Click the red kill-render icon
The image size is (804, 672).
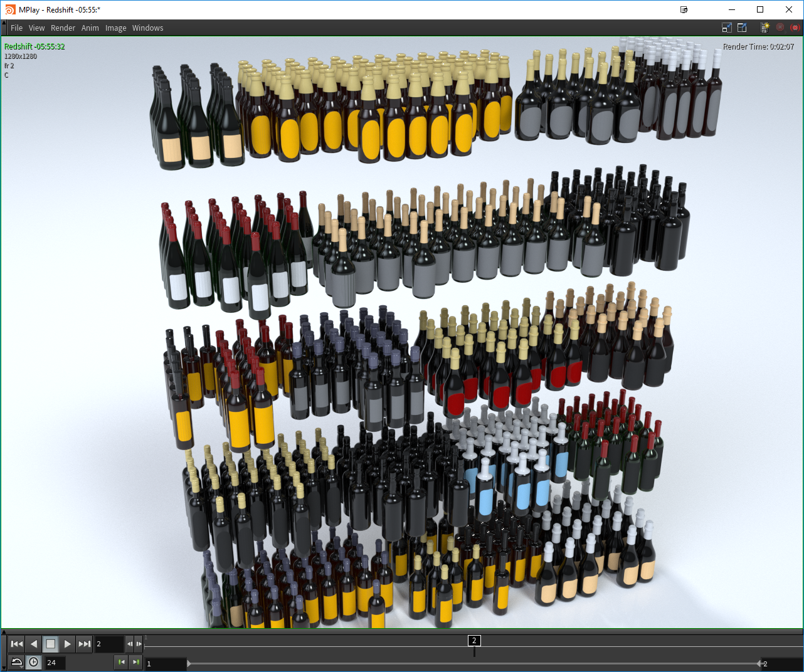tap(795, 28)
